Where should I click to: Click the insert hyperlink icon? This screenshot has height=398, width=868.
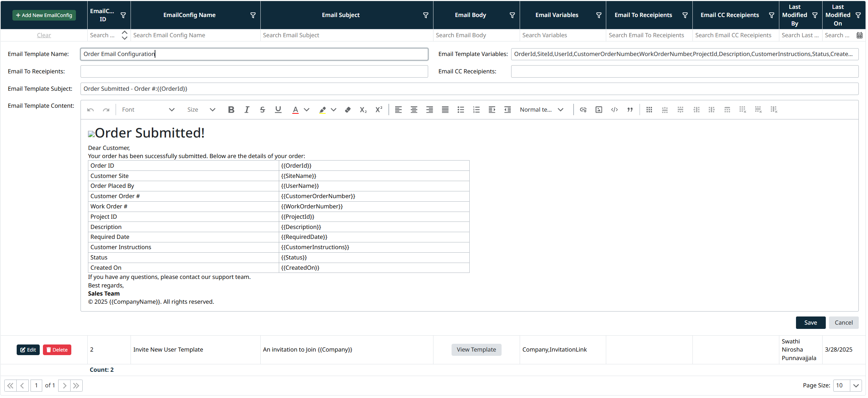583,110
